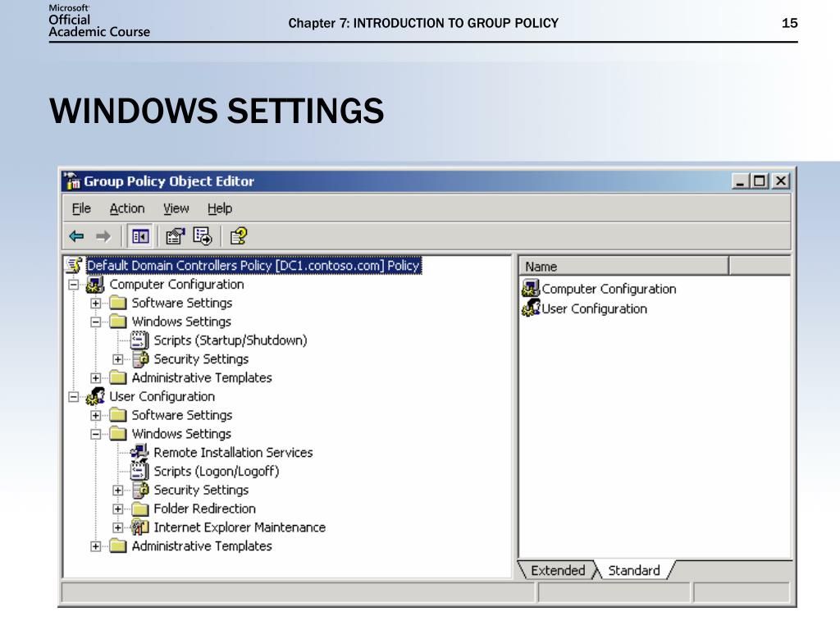Select the Folder Redirection label
Image resolution: width=840 pixels, height=630 pixels.
click(204, 509)
